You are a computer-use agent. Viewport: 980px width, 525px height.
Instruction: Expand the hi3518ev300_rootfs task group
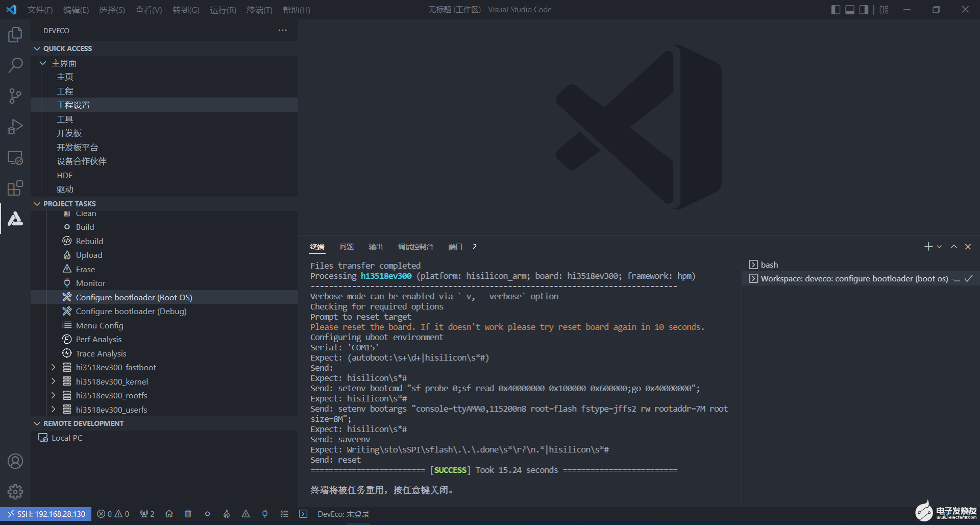click(x=53, y=395)
